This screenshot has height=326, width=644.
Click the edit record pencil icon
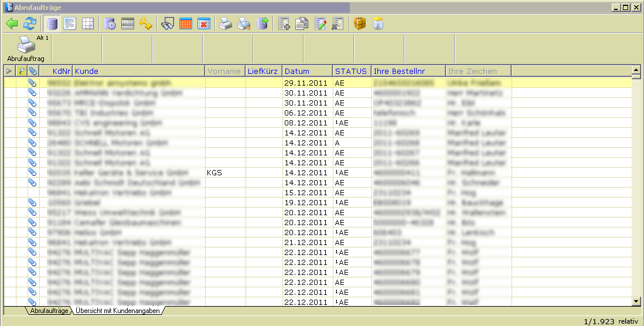point(320,23)
